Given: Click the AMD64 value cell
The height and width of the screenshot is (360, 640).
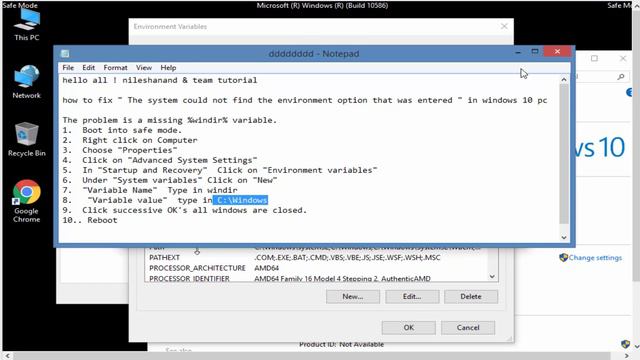Looking at the screenshot, I should tap(267, 268).
